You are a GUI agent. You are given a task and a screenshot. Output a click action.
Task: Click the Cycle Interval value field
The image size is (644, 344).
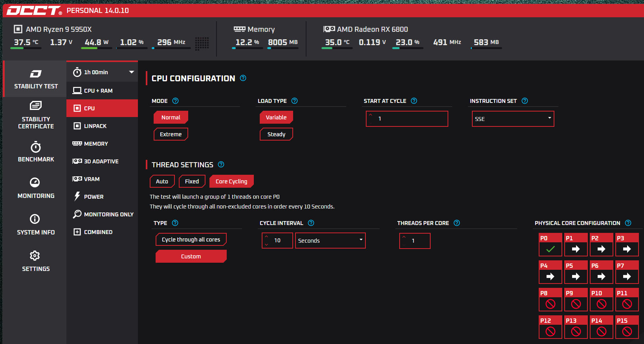pos(277,240)
